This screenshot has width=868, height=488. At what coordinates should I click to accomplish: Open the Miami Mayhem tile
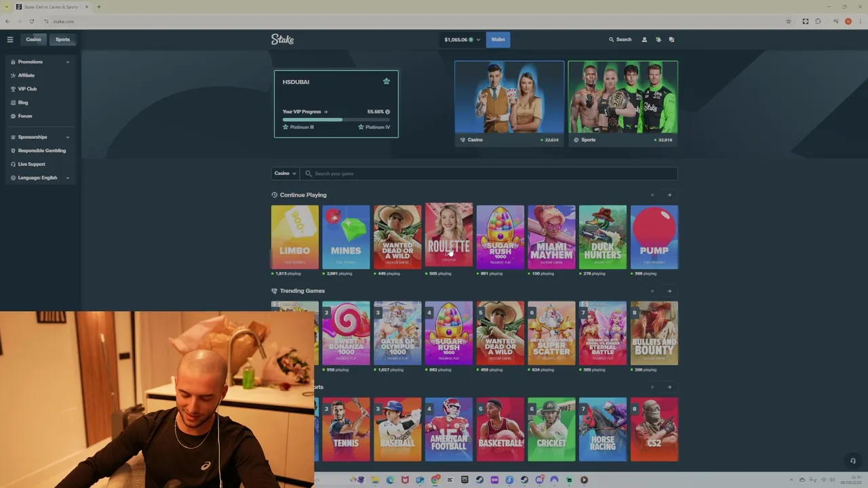[551, 237]
